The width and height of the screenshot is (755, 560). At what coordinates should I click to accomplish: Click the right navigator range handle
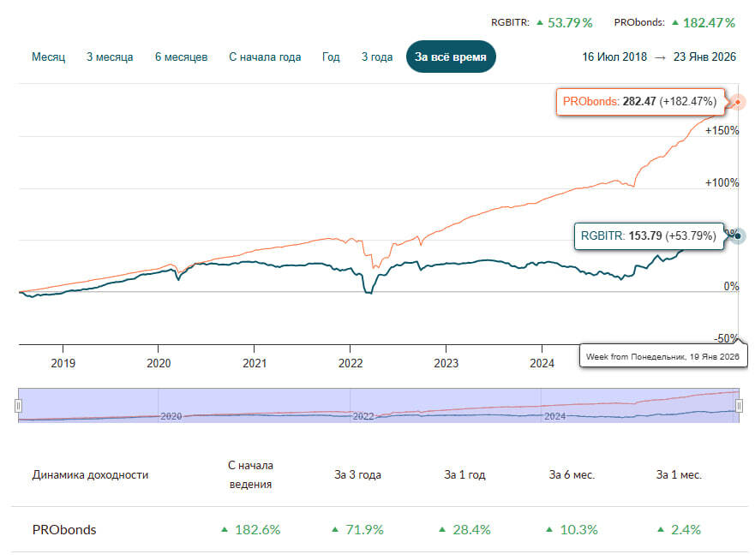pos(738,405)
